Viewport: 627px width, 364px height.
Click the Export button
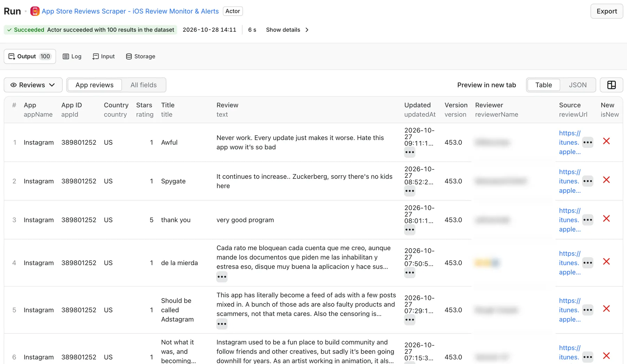pyautogui.click(x=606, y=11)
